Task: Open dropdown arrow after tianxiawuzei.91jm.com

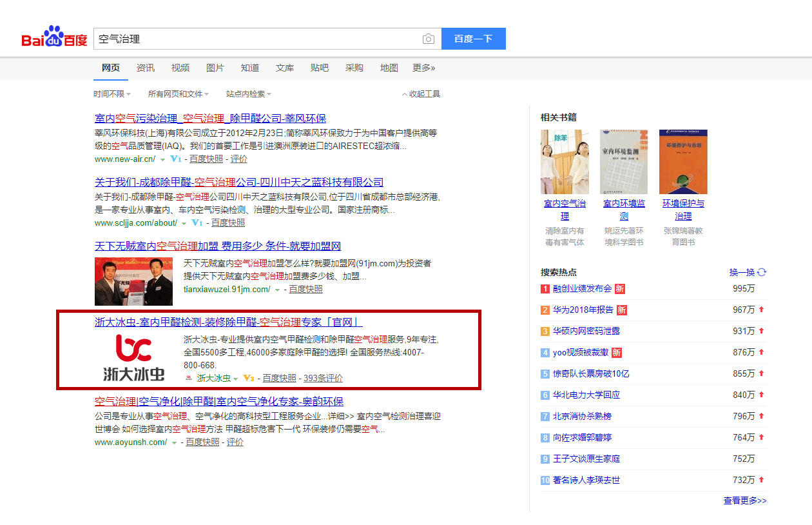Action: tap(278, 290)
